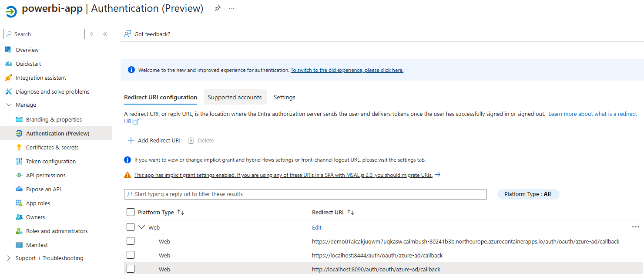Image resolution: width=644 pixels, height=274 pixels.
Task: Click the blue info icon in welcome banner
Action: point(131,70)
